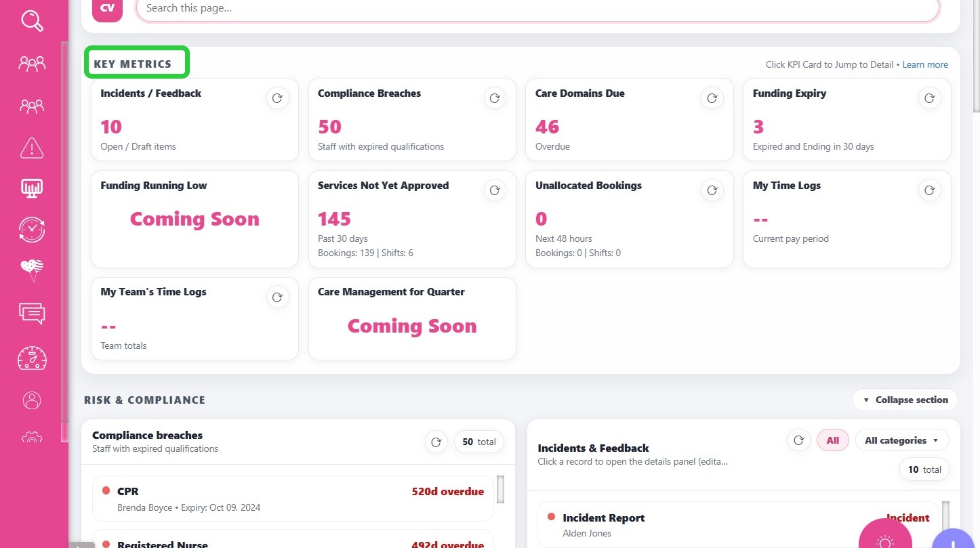Click the Learn more link

925,64
